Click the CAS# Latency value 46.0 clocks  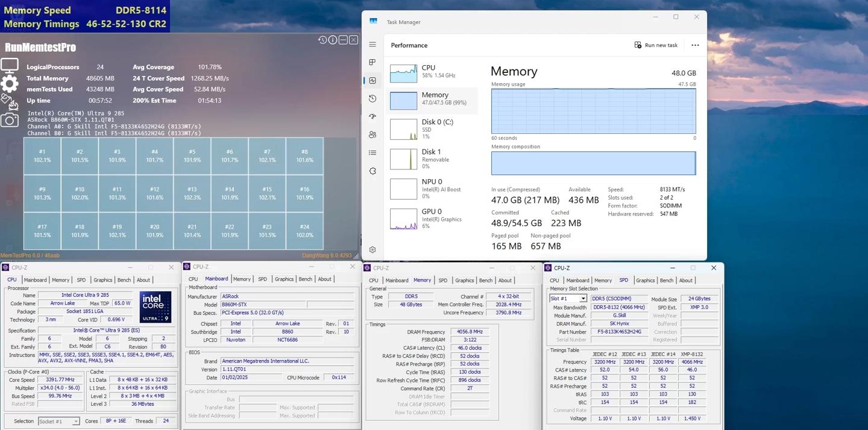coord(470,348)
